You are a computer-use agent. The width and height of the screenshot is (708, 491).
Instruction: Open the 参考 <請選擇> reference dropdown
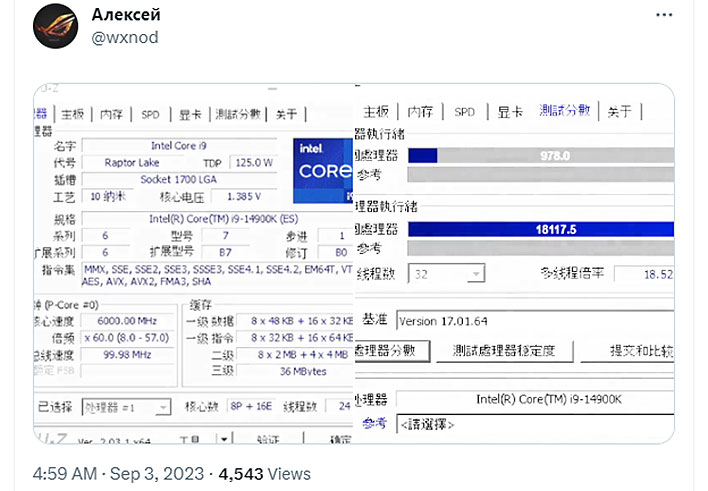pyautogui.click(x=535, y=425)
